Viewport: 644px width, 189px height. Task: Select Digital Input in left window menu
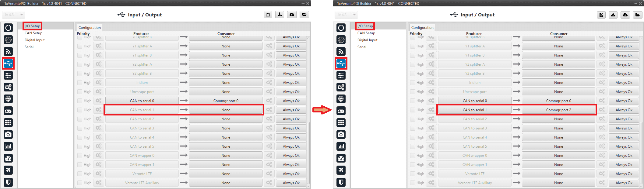tap(34, 40)
